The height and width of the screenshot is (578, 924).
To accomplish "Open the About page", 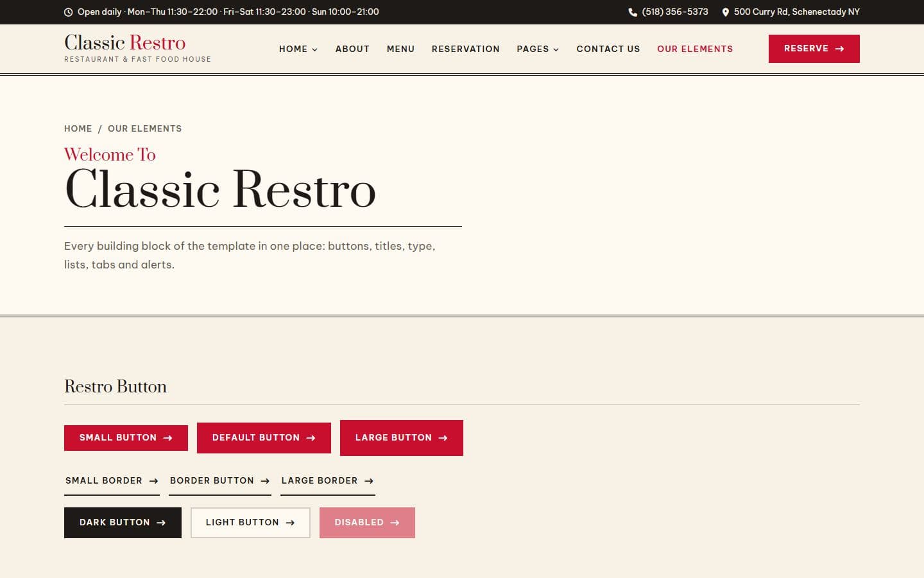I will pos(352,49).
